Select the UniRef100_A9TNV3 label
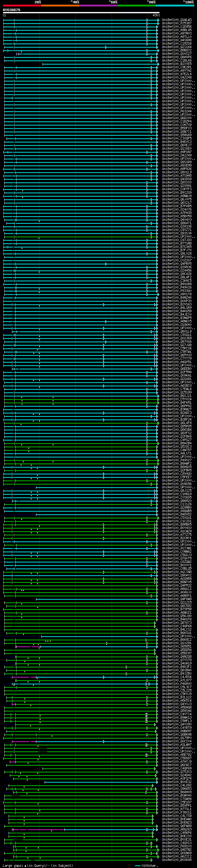The height and width of the screenshot is (868, 197). click(x=177, y=33)
